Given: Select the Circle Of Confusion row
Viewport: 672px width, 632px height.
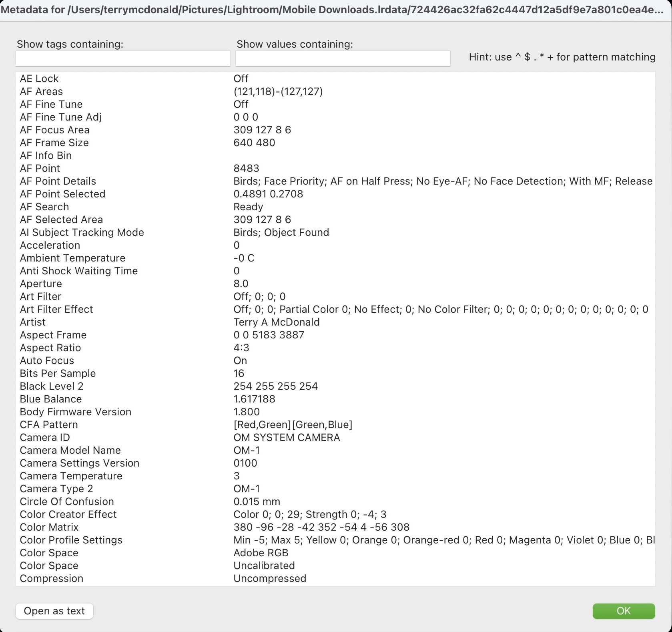Looking at the screenshot, I should 67,501.
